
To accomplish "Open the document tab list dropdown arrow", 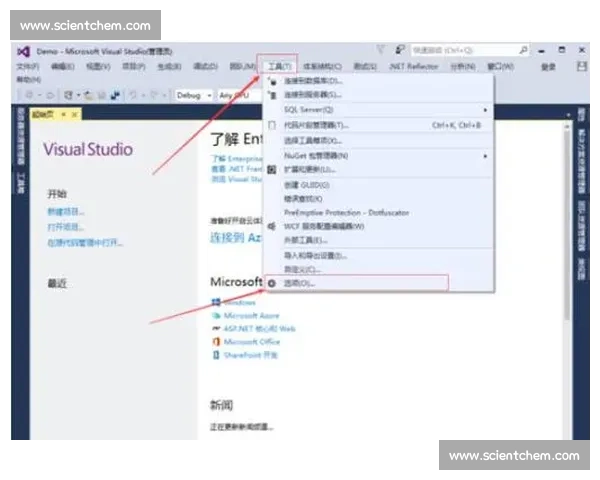I will (x=569, y=115).
